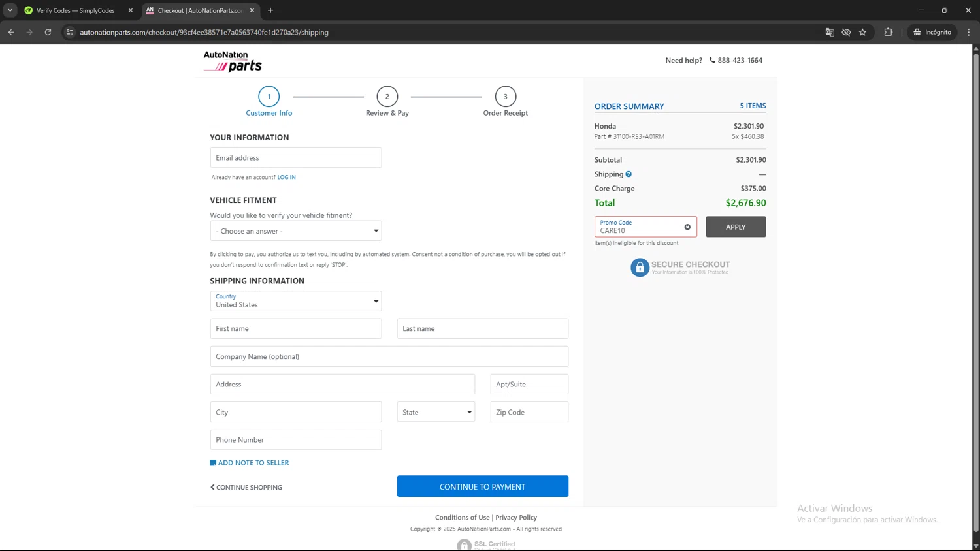Open the tab search dropdown arrow
This screenshot has width=980, height=551.
pyautogui.click(x=10, y=10)
